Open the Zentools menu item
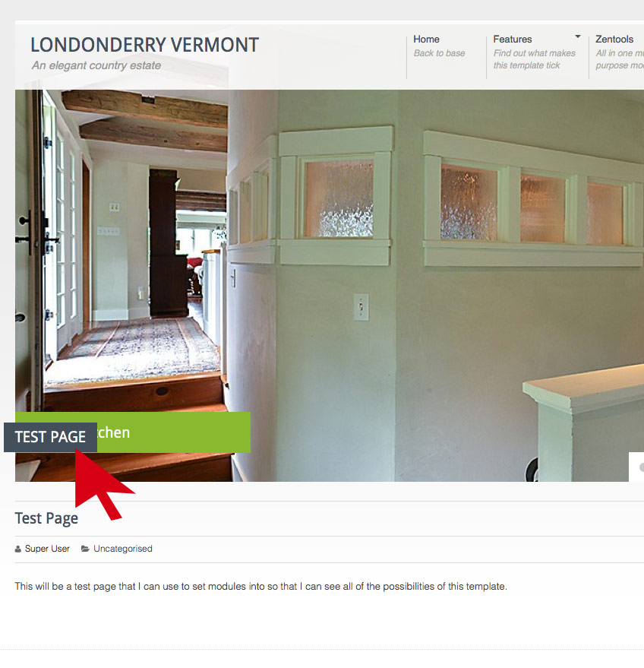Viewport: 644px width, 668px height. point(614,40)
